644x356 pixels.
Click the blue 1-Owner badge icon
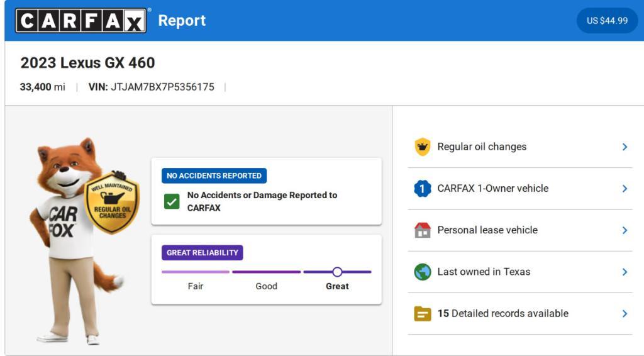(x=423, y=189)
